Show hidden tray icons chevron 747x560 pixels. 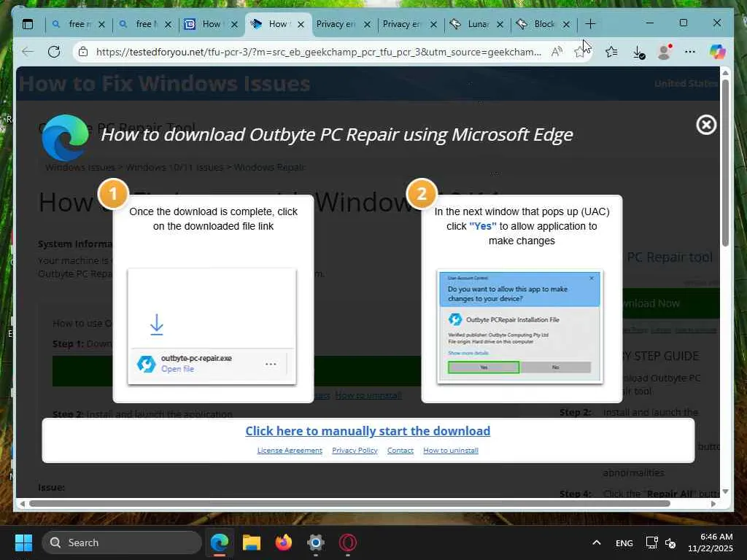[597, 542]
